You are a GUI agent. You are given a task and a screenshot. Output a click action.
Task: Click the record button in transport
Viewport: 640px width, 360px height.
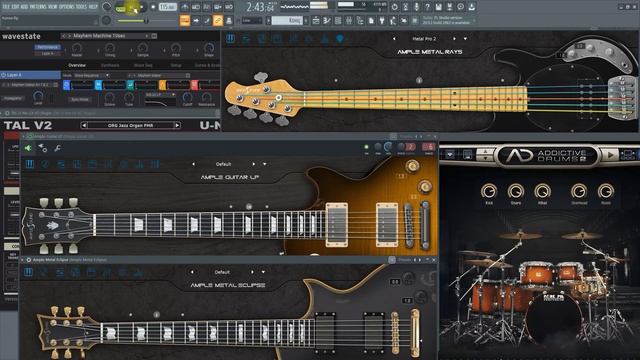153,7
